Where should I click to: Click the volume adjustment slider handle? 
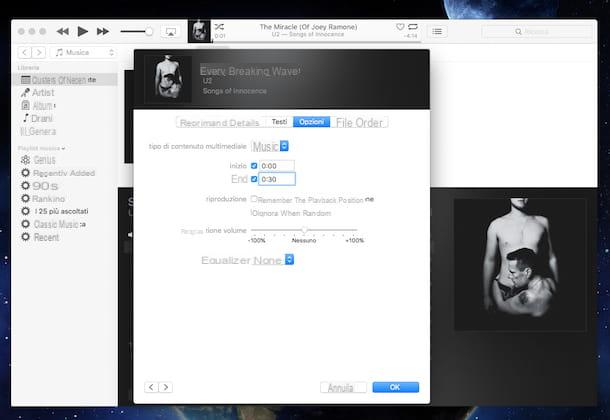[x=305, y=230]
